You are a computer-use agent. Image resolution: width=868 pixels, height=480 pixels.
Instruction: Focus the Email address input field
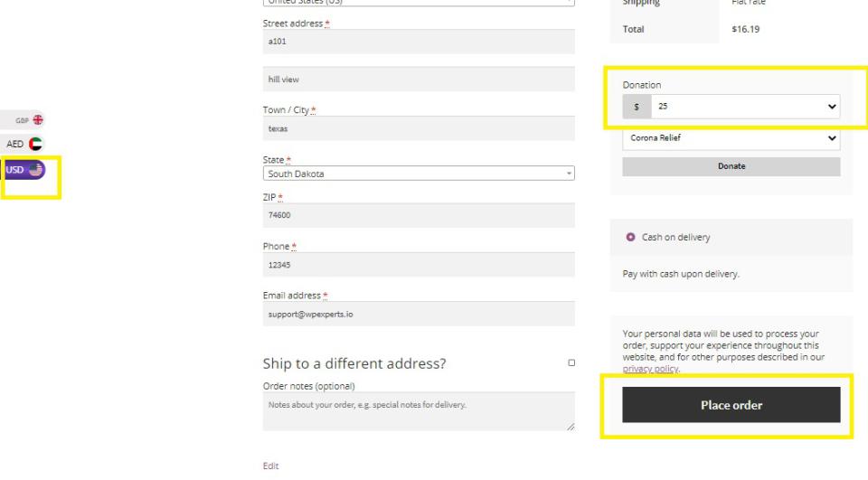click(x=418, y=313)
